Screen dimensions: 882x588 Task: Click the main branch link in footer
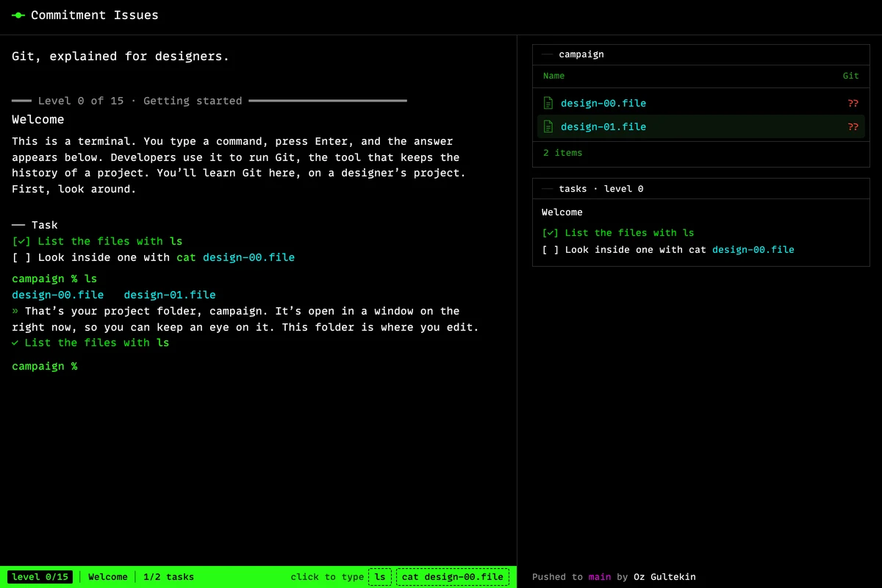pos(600,577)
